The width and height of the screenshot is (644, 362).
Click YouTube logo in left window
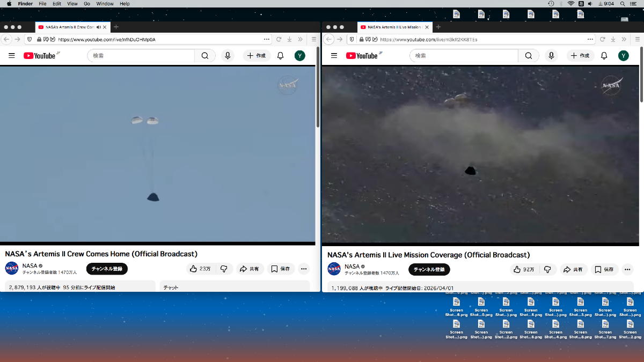point(40,55)
